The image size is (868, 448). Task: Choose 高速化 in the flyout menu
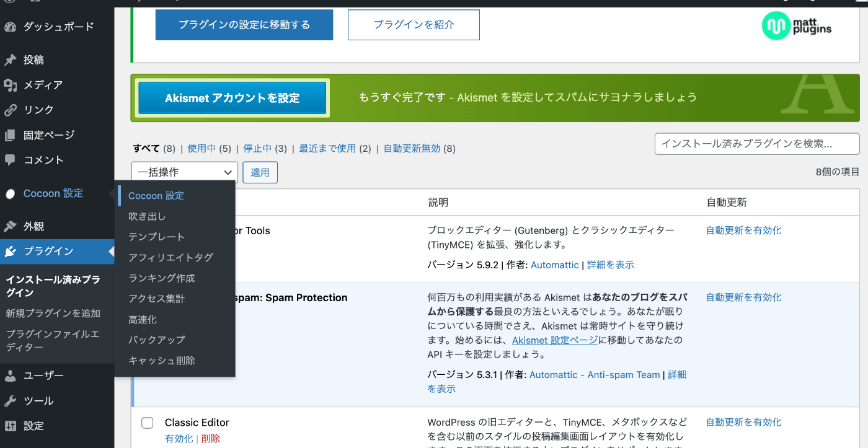[143, 320]
